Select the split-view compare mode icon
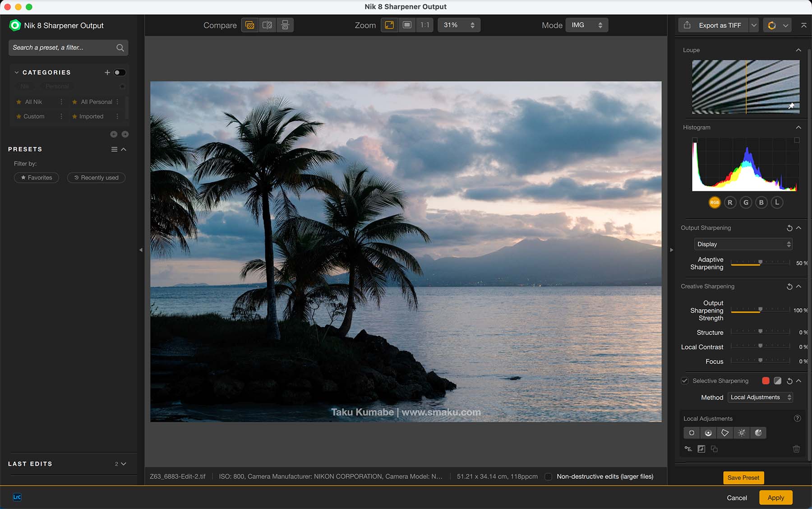Image resolution: width=812 pixels, height=509 pixels. click(x=267, y=25)
